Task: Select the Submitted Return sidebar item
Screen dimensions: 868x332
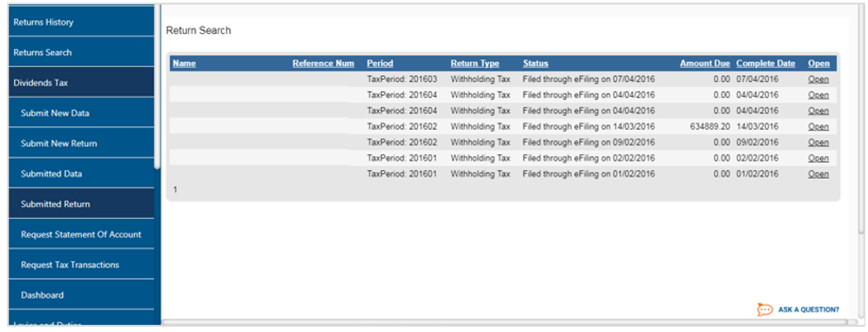Action: 81,204
